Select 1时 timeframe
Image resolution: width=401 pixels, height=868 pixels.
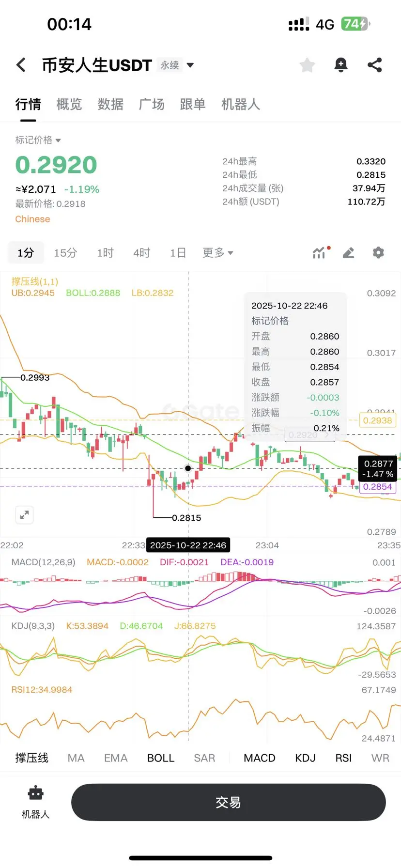[105, 253]
